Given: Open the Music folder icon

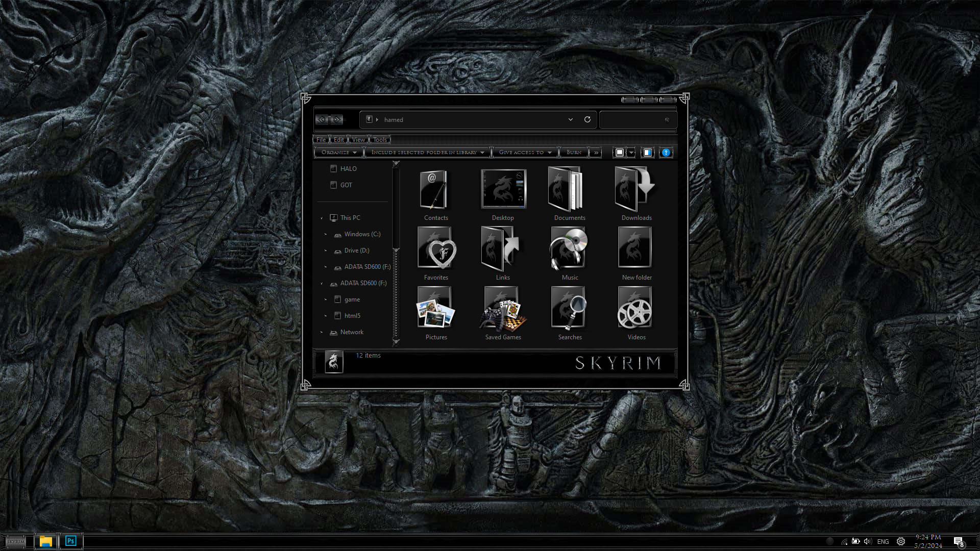Looking at the screenshot, I should pos(569,249).
